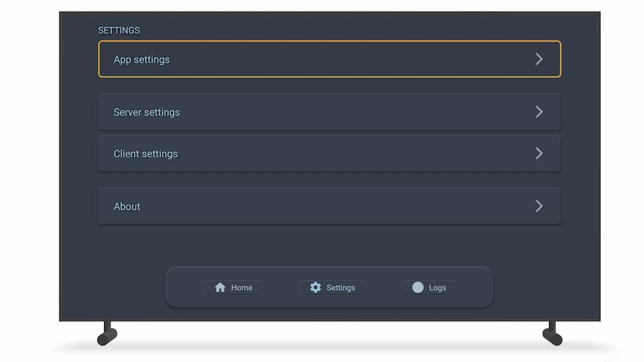The height and width of the screenshot is (362, 644).
Task: Click the Home house icon
Action: coord(220,287)
